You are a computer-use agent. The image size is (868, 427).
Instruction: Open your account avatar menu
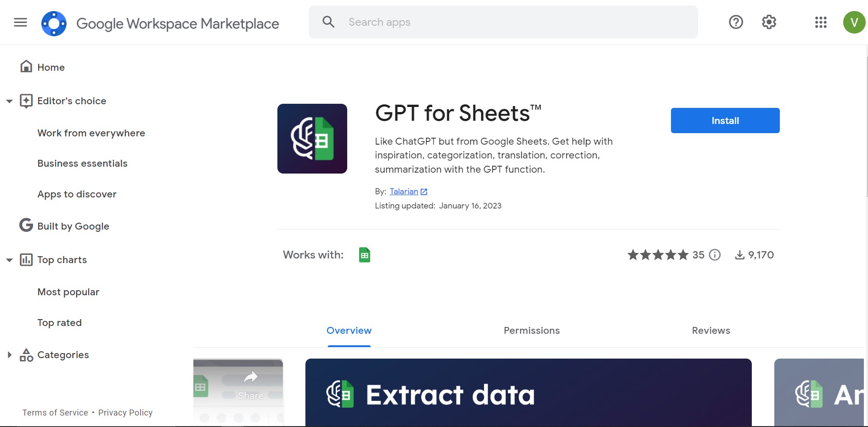(854, 22)
